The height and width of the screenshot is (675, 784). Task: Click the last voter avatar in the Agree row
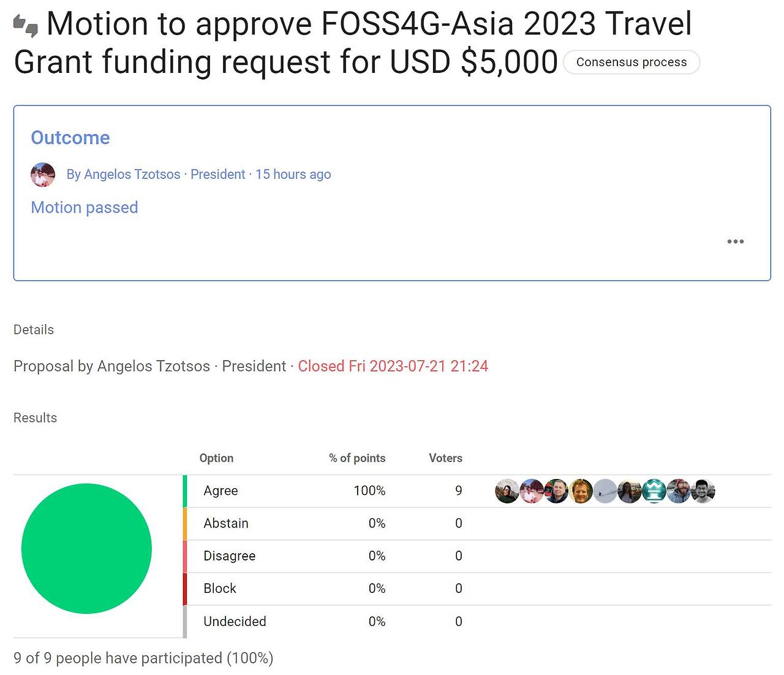[703, 491]
